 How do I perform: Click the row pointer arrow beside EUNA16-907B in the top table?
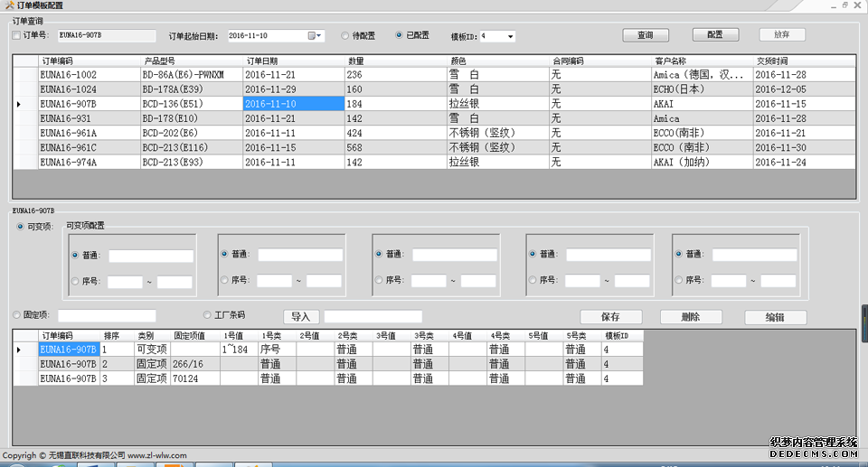tap(20, 105)
